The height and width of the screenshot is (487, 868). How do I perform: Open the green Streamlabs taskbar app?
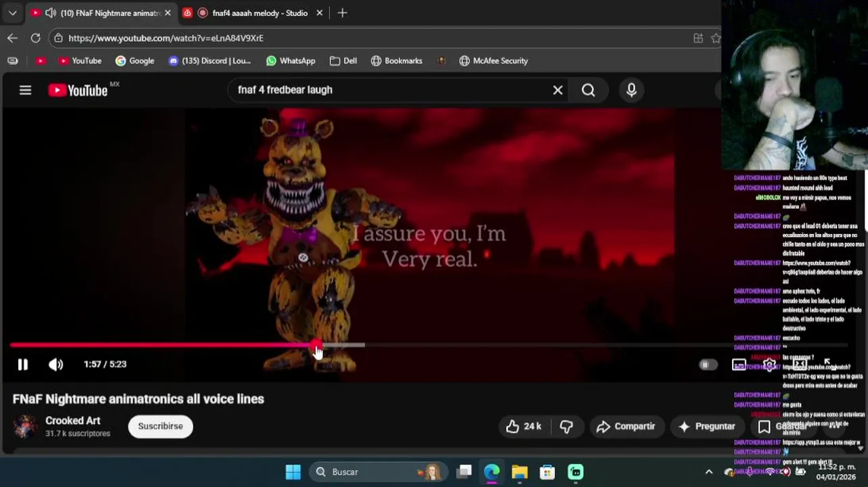click(x=575, y=472)
